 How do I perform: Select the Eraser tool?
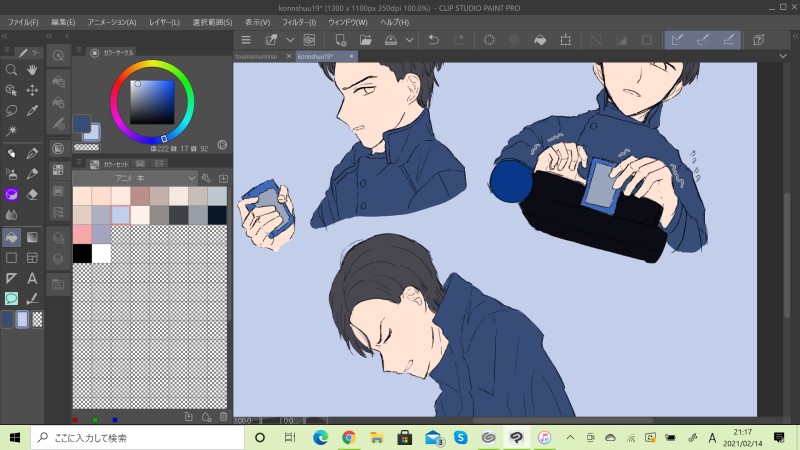coord(32,194)
